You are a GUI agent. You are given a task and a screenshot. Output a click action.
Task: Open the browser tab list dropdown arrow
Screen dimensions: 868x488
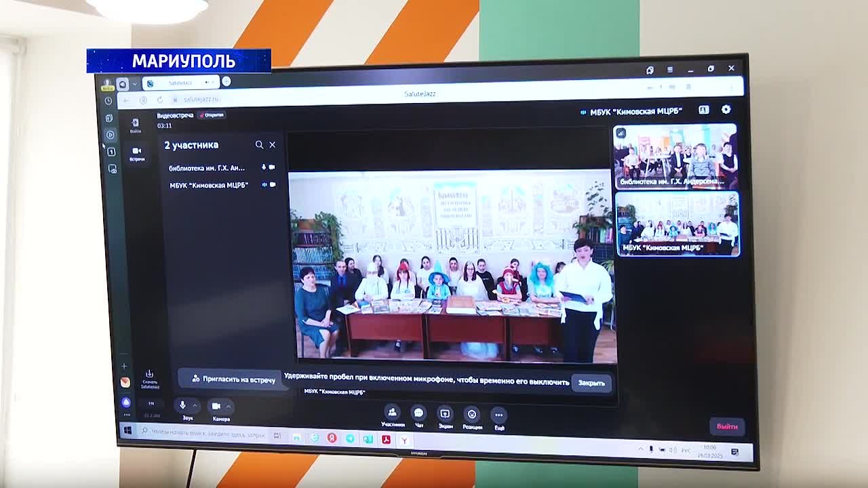click(135, 84)
